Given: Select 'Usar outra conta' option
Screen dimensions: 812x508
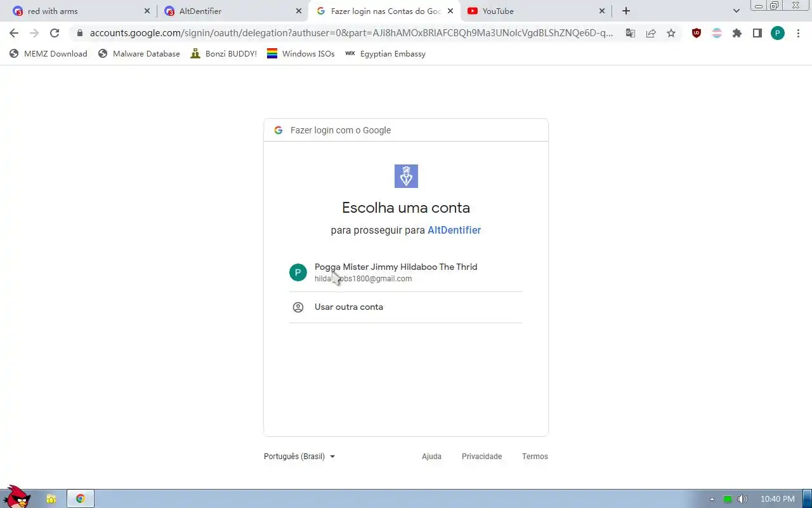Looking at the screenshot, I should point(406,307).
